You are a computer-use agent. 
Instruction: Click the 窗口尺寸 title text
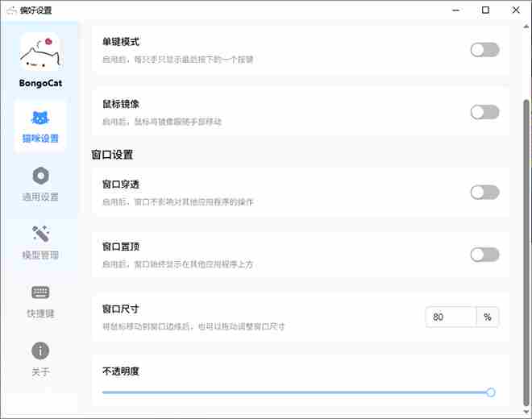point(121,309)
